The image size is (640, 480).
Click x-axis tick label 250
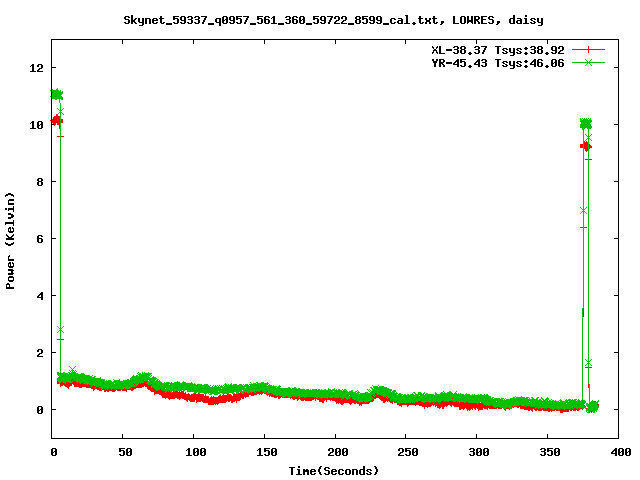408,452
